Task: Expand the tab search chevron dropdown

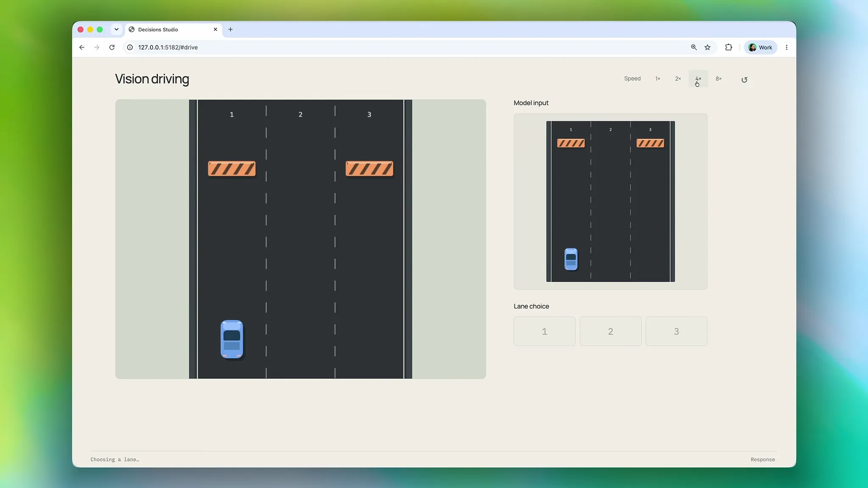Action: coord(116,30)
